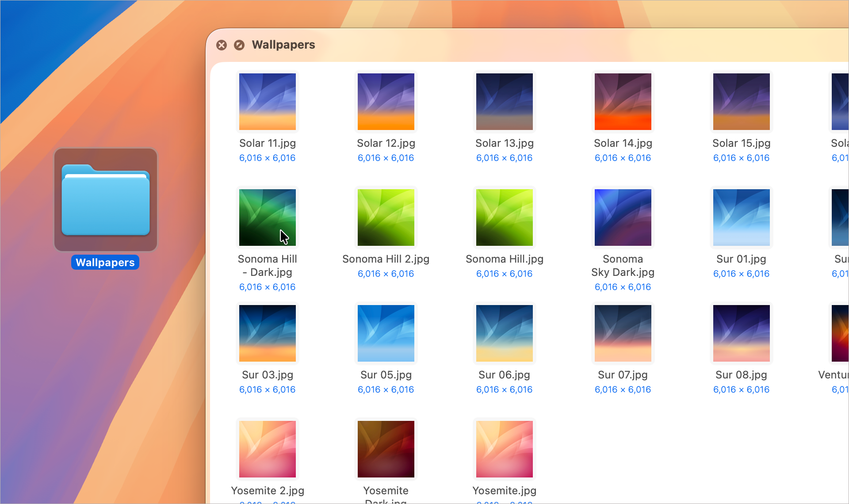Screen dimensions: 849x504
Task: Select the Sur 06.jpg file
Action: pyautogui.click(x=505, y=333)
